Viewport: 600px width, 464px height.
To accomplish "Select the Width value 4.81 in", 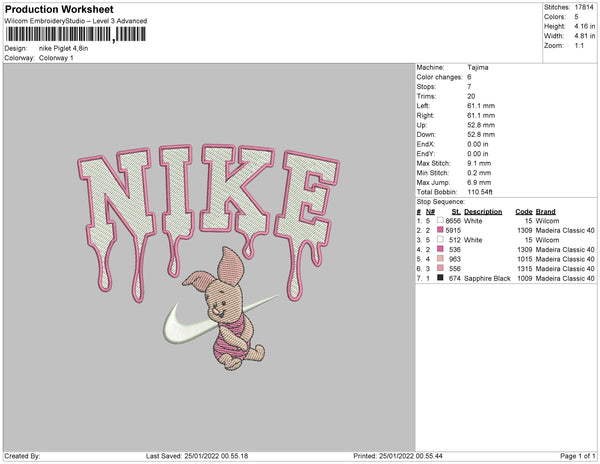I will click(585, 36).
